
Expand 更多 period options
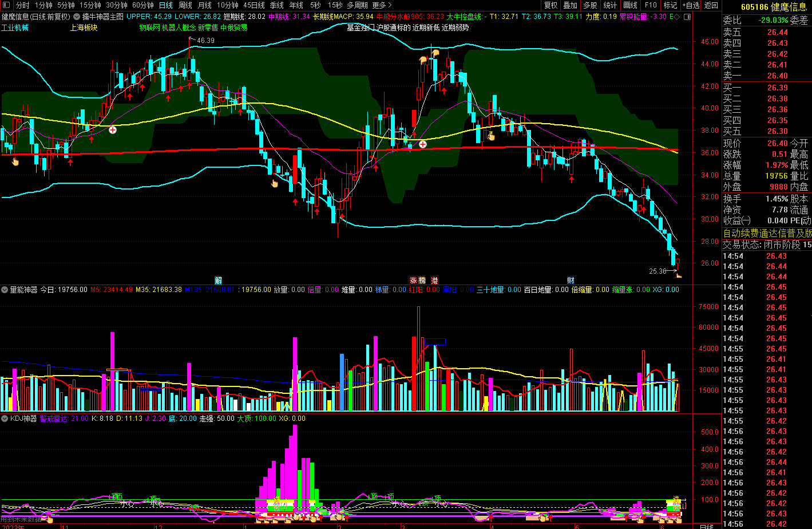(382, 6)
